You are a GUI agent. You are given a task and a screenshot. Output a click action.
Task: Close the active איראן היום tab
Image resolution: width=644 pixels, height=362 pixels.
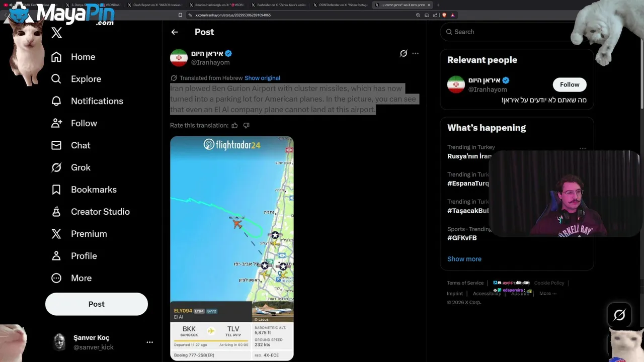(429, 5)
